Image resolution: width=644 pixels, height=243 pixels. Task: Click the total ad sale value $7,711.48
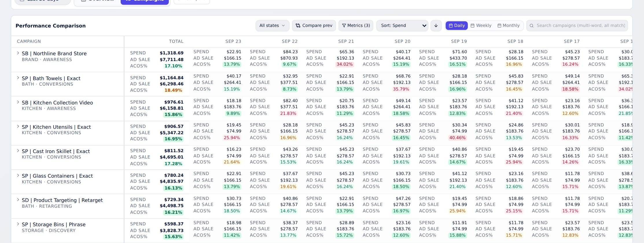click(x=172, y=60)
